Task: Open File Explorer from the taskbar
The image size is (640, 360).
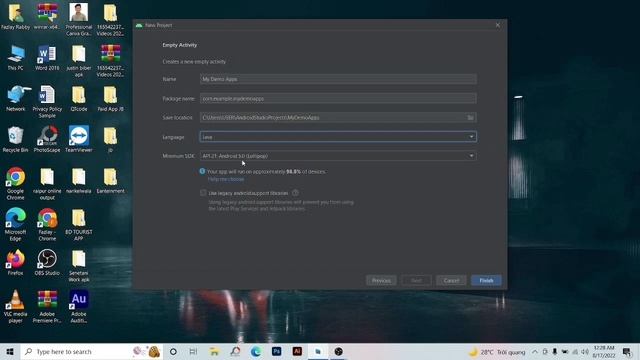Action: coord(214,351)
